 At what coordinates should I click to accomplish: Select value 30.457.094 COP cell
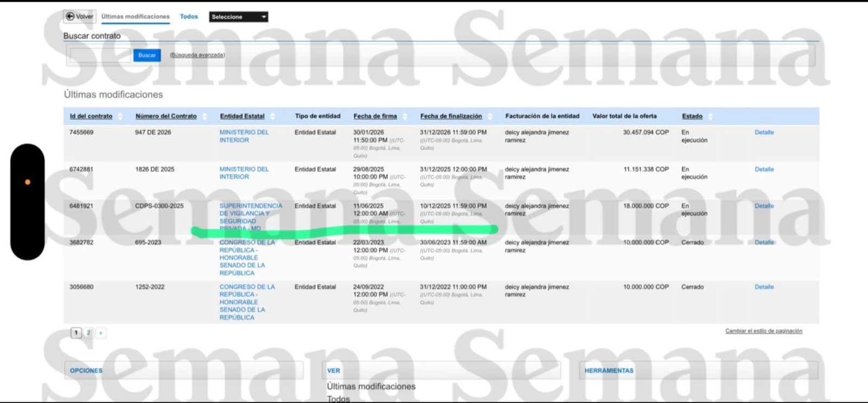tap(646, 132)
